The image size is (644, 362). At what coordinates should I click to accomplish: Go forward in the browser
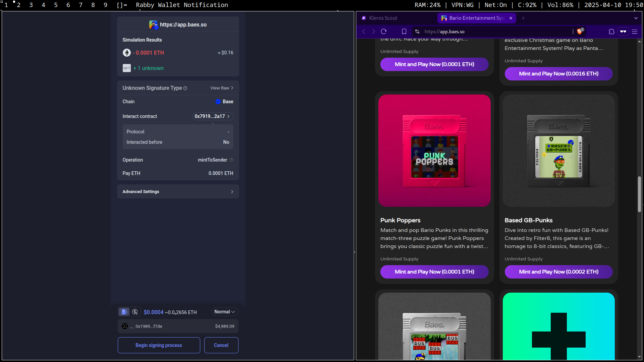(374, 32)
